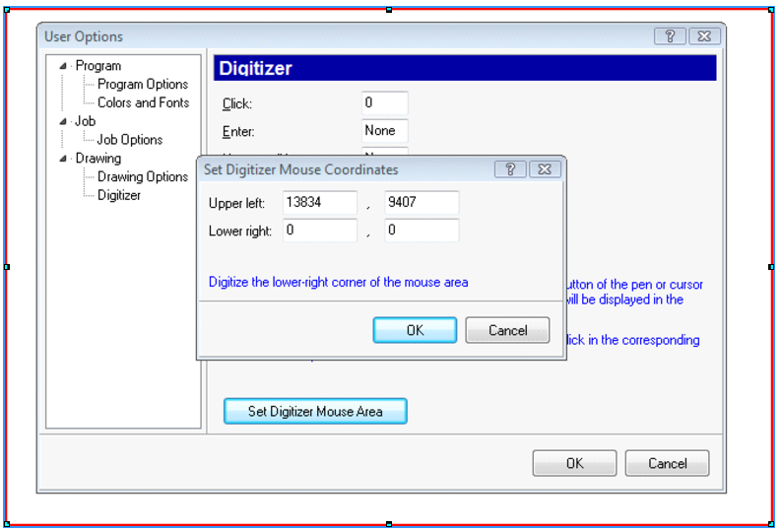Collapse the Drawing tree node

click(64, 159)
